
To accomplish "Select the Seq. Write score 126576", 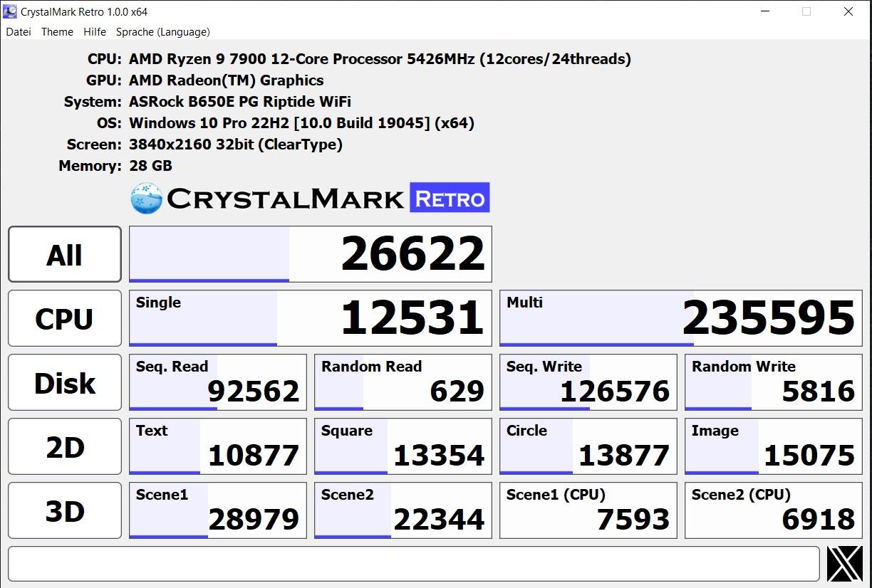I will tap(588, 382).
